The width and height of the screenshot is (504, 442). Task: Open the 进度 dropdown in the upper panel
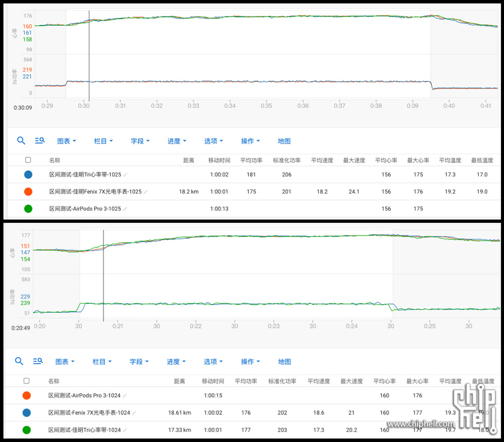pyautogui.click(x=177, y=141)
